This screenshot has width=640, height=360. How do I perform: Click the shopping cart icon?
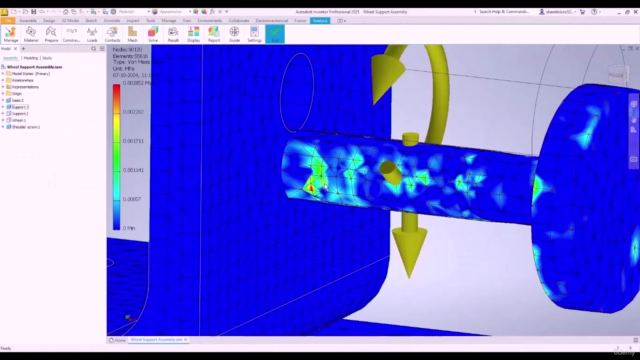coord(582,12)
